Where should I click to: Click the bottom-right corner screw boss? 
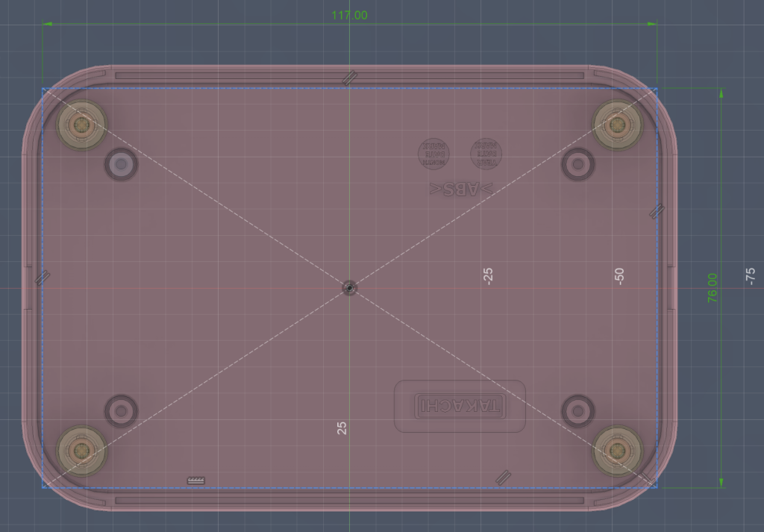617,451
